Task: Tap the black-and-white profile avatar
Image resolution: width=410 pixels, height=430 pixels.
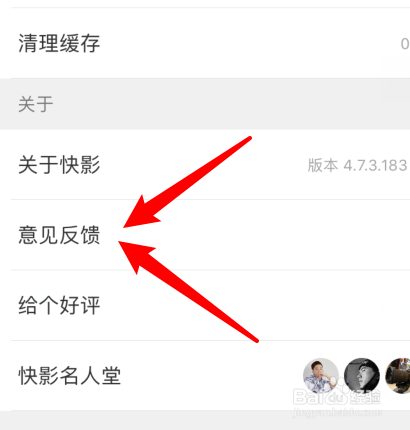Action: [362, 376]
